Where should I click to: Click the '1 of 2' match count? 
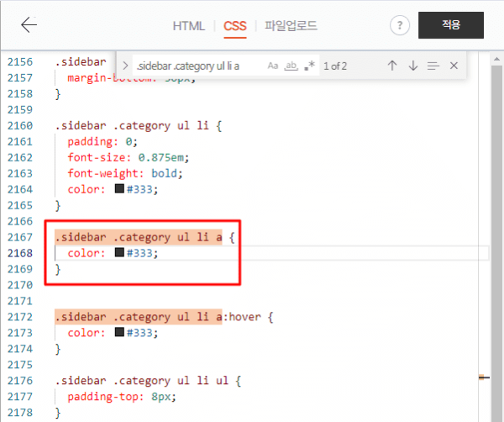pyautogui.click(x=335, y=66)
